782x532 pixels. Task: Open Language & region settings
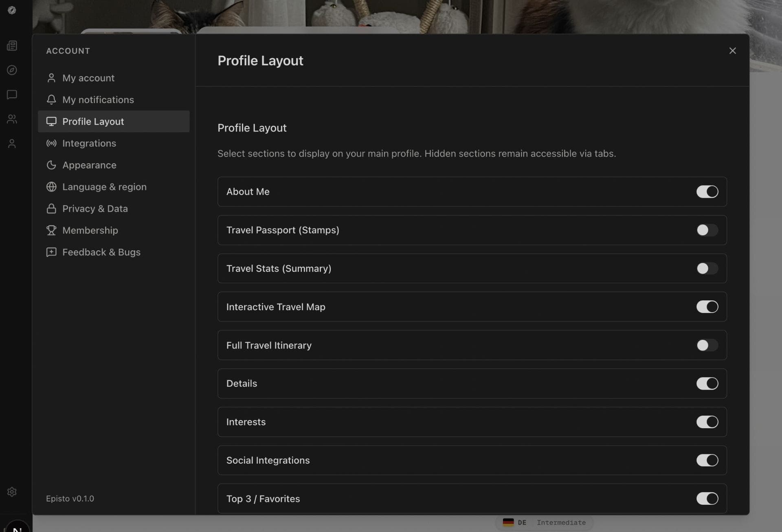tap(104, 187)
